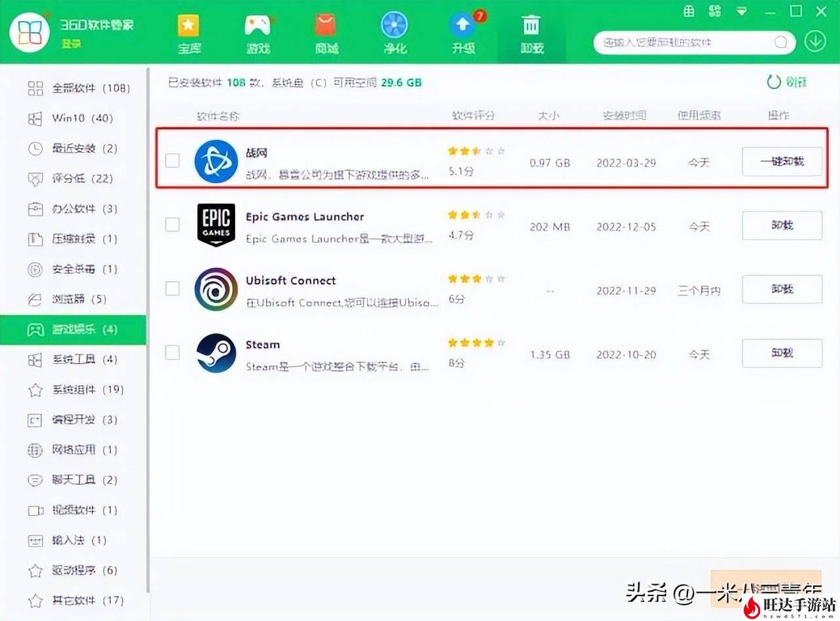Click the Ubisoft Connect star rating

tap(476, 279)
